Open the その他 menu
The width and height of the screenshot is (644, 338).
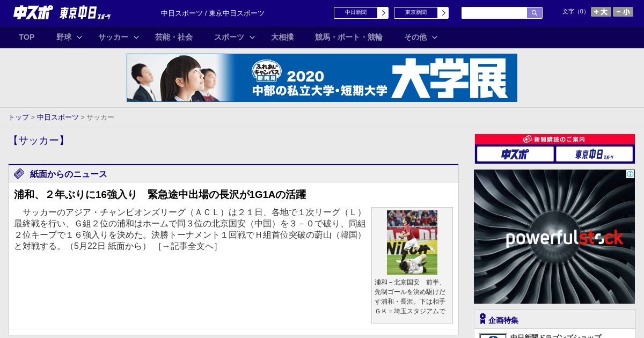click(415, 37)
